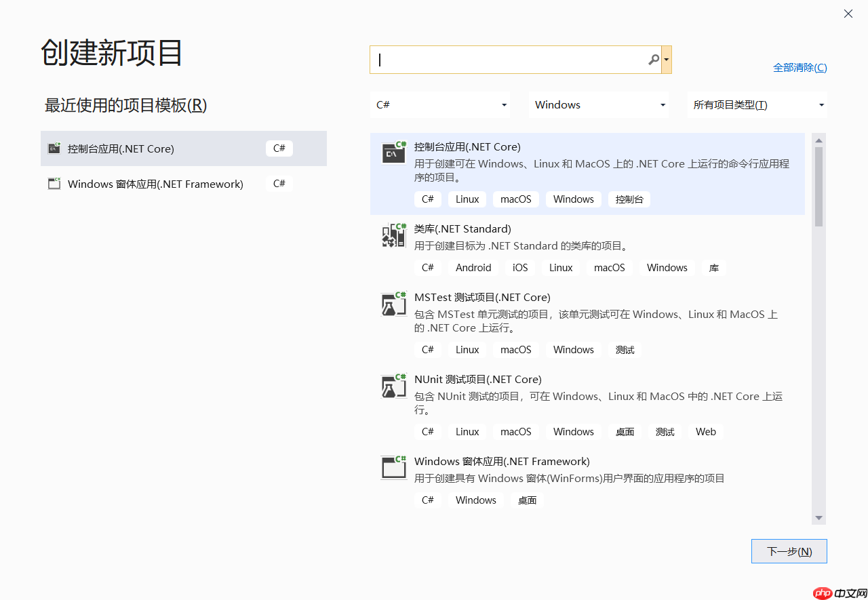868x600 pixels.
Task: Click the console icon in recent templates list
Action: tap(54, 148)
